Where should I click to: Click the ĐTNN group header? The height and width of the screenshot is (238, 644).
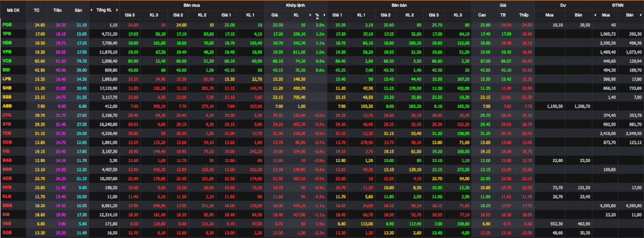tap(618, 4)
